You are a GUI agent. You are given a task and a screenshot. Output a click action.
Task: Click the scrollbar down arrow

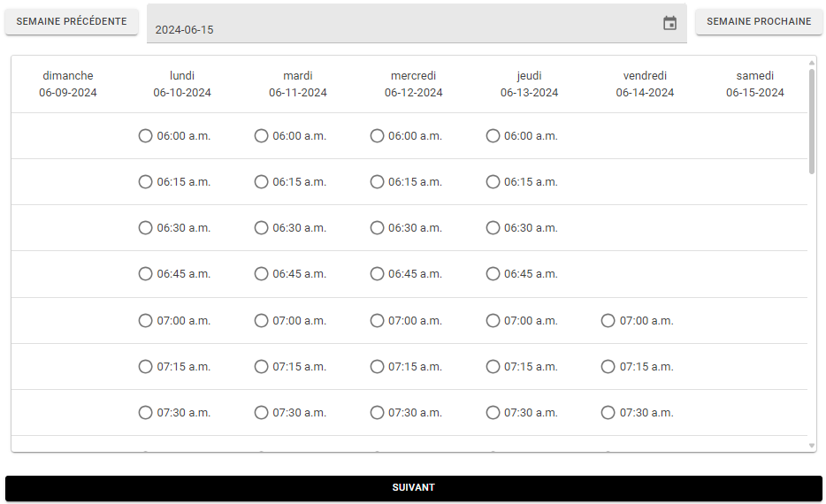click(x=812, y=446)
